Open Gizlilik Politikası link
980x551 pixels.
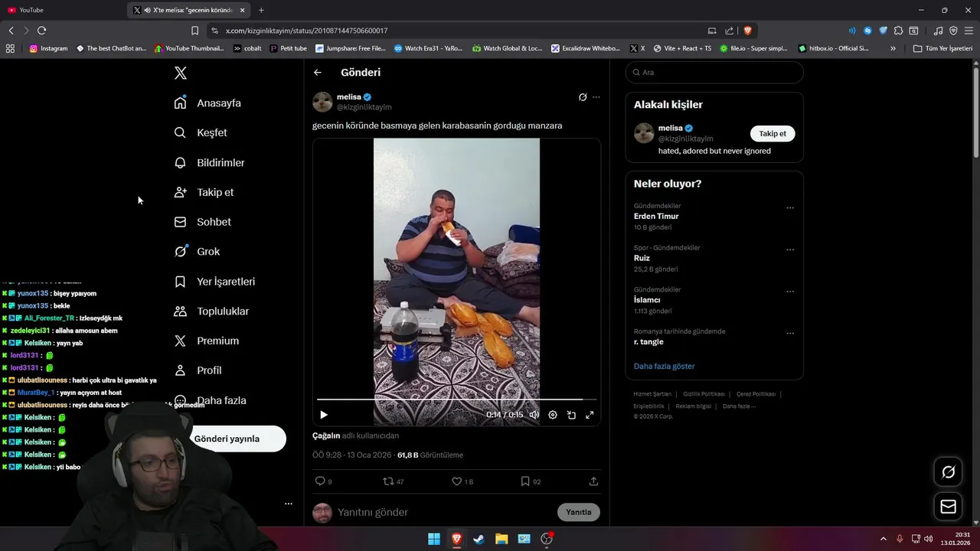[x=704, y=394]
